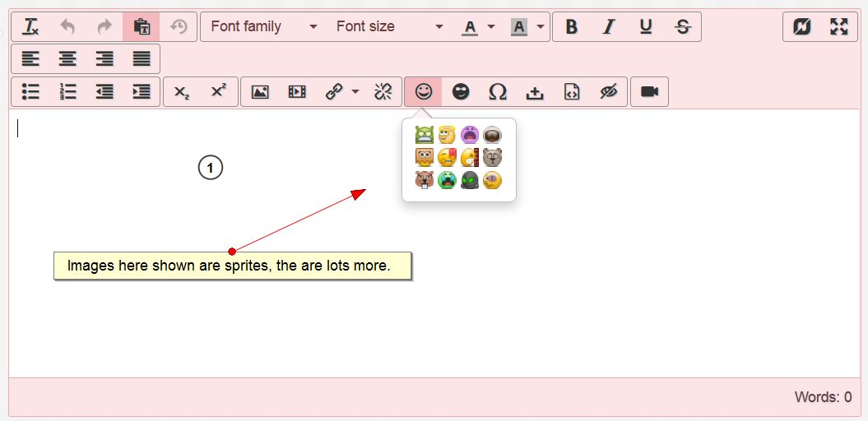This screenshot has height=421, width=868.
Task: Open the special character Omega tool
Action: click(498, 92)
